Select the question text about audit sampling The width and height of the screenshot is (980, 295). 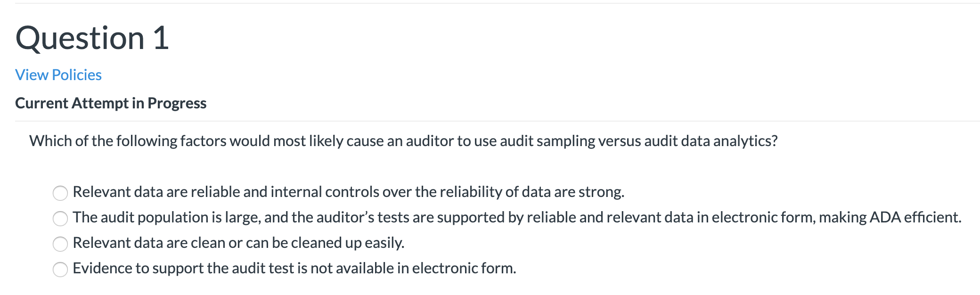pos(403,140)
